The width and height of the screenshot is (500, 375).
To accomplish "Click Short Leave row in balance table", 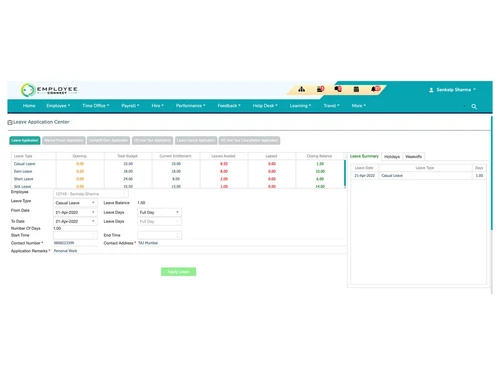I will pyautogui.click(x=178, y=179).
